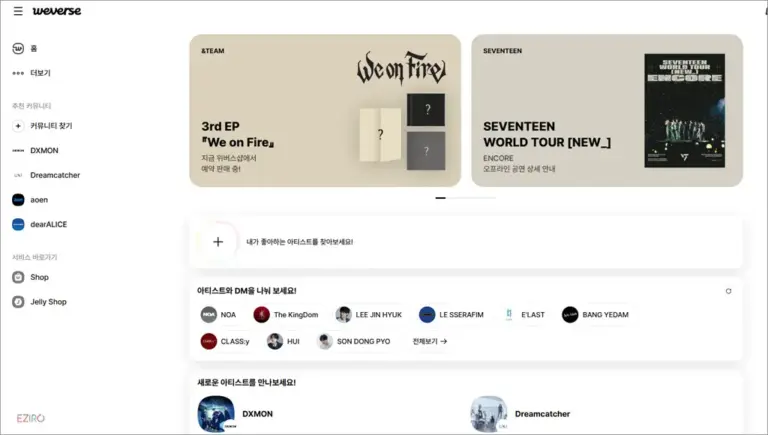Open the new artist DXMON card
768x435 pixels.
[x=235, y=414]
